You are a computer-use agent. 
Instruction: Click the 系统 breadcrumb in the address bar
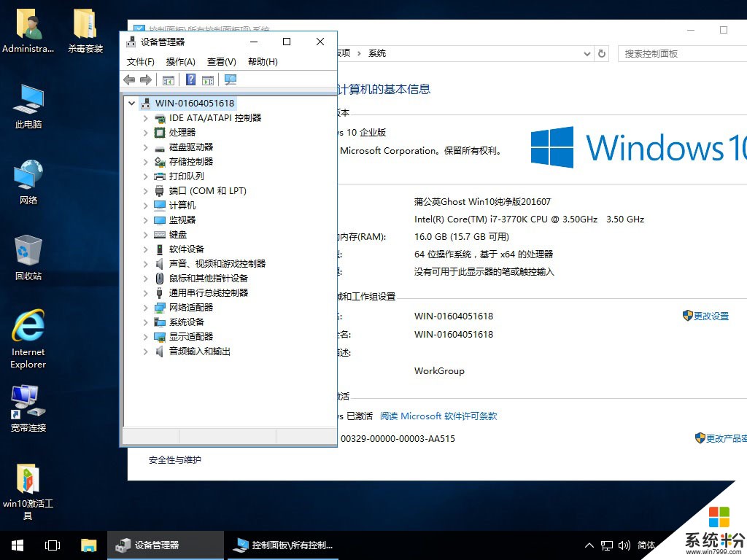pos(377,53)
